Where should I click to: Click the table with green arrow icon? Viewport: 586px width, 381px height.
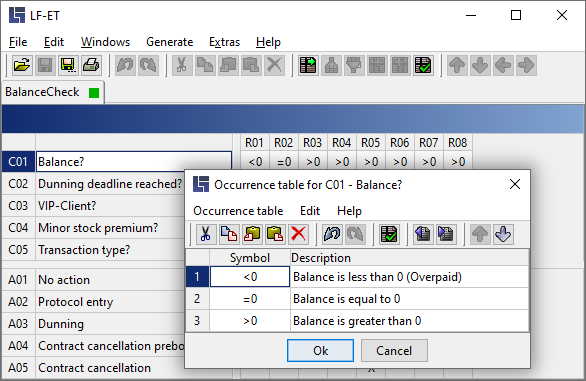tap(308, 65)
